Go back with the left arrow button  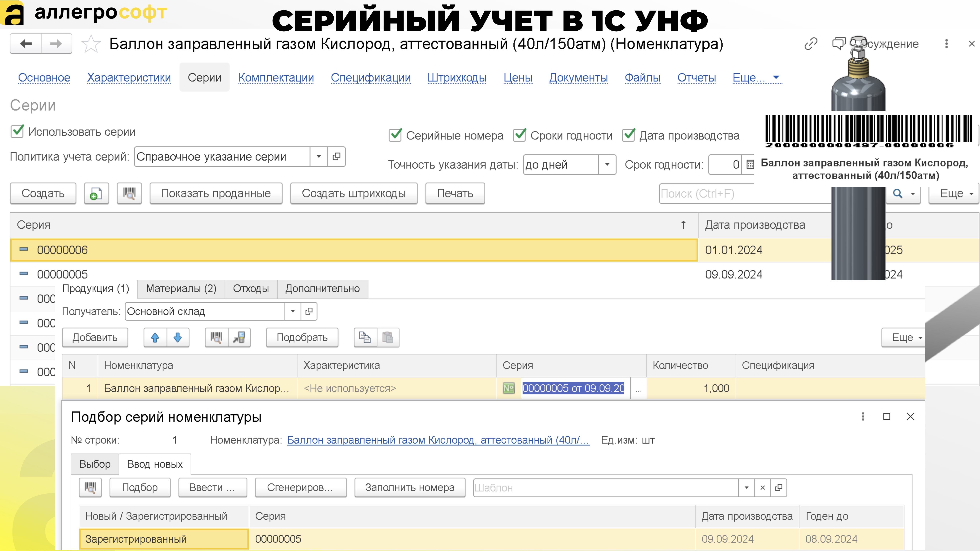coord(26,44)
